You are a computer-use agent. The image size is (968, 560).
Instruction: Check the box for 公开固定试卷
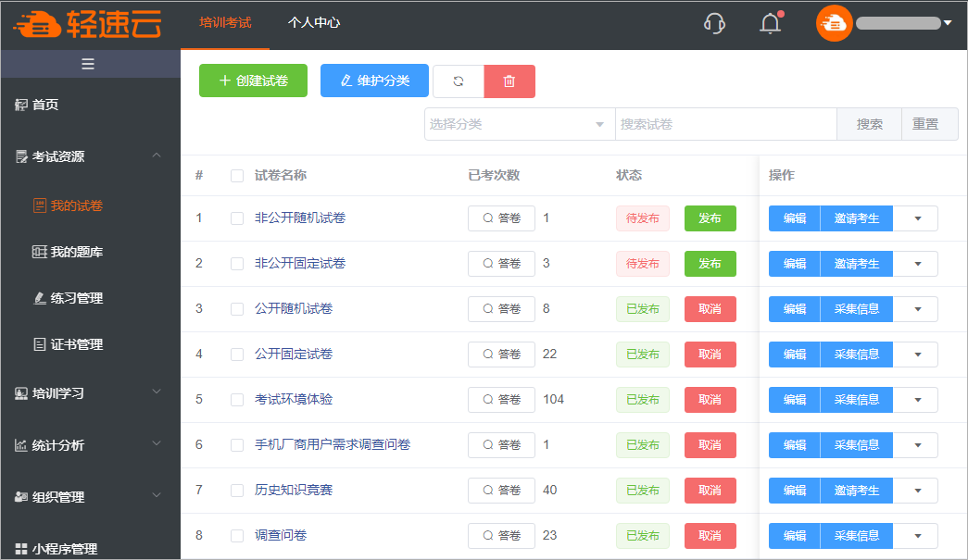tap(237, 355)
